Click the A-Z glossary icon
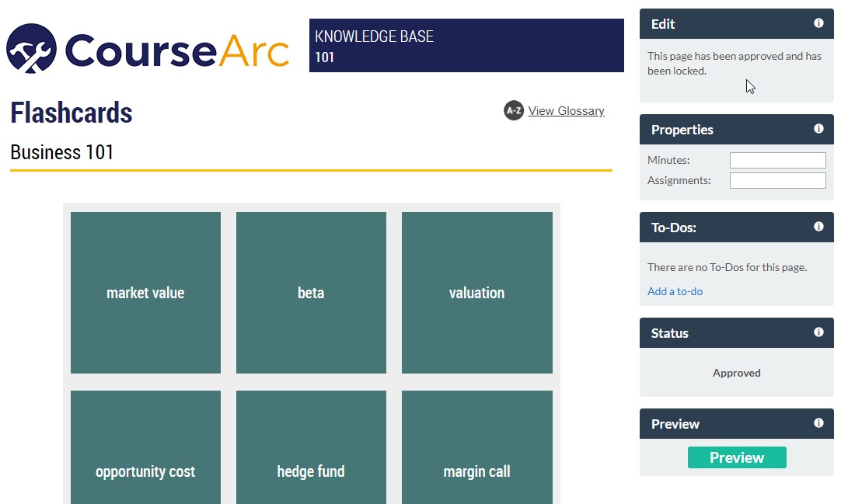The width and height of the screenshot is (841, 504). tap(513, 111)
